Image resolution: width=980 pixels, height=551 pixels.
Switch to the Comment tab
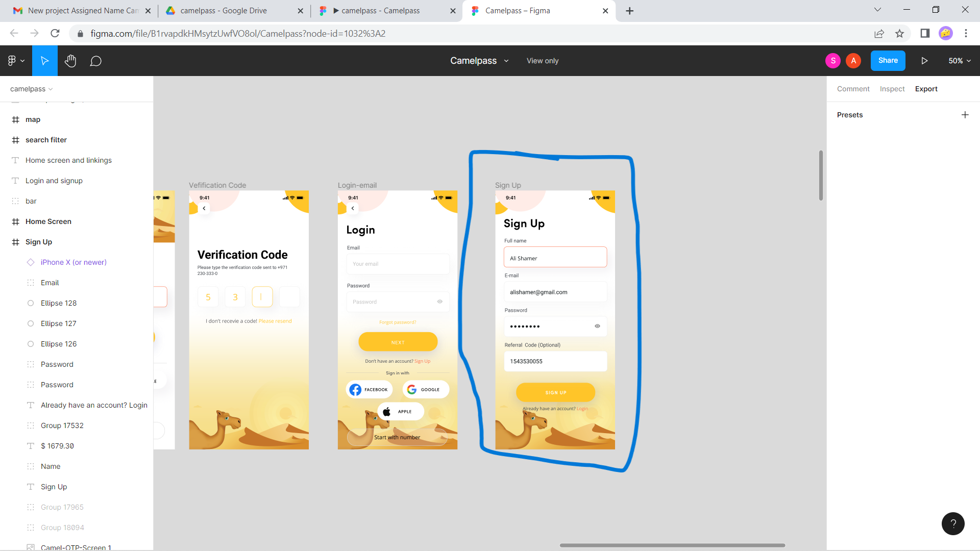click(853, 89)
